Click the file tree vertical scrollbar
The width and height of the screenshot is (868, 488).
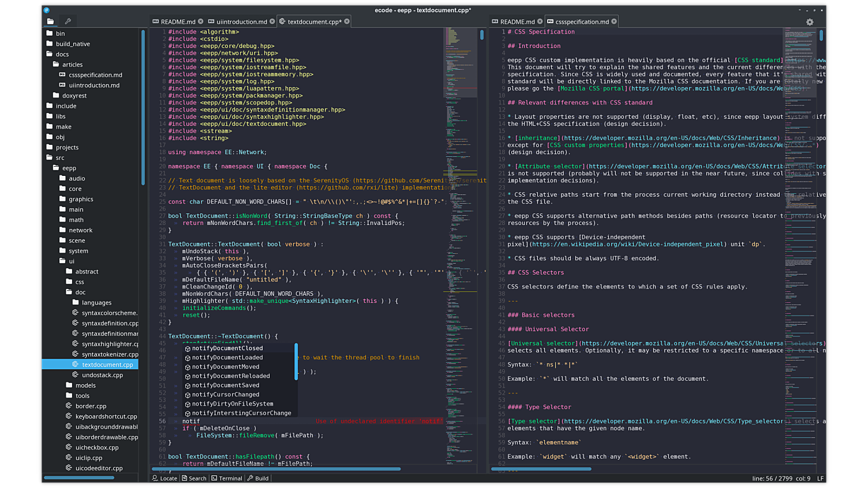[x=143, y=108]
